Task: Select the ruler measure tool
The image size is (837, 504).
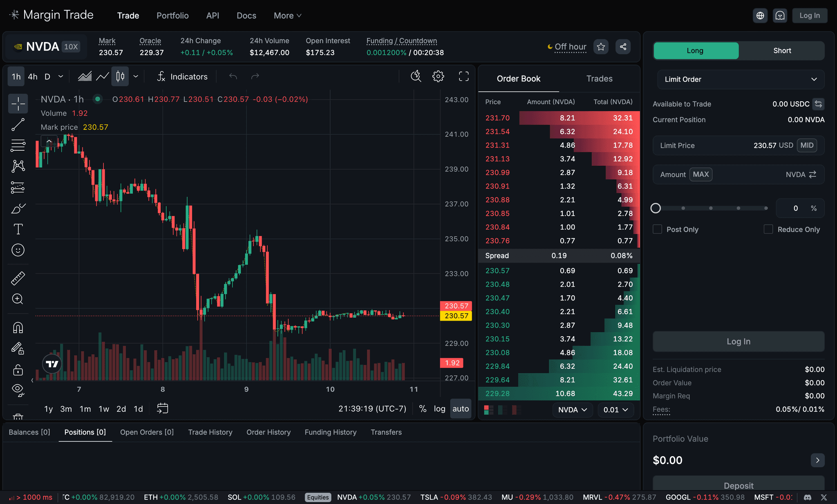Action: tap(18, 278)
